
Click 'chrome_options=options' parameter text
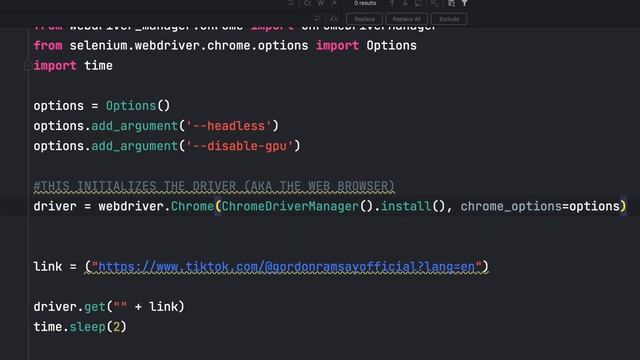tap(540, 207)
